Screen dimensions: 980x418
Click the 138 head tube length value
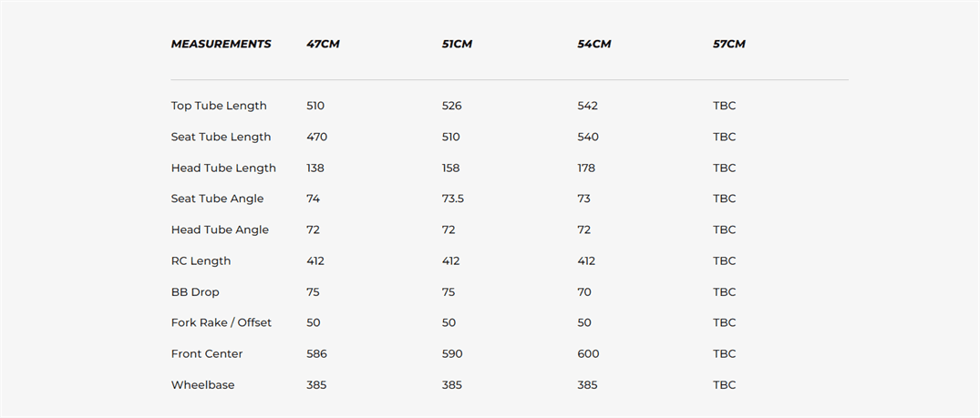click(x=315, y=168)
